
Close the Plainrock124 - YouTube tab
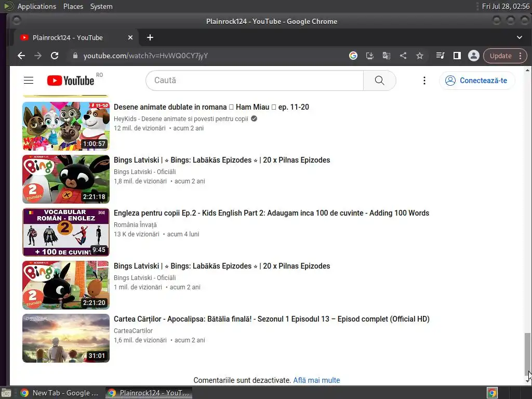pos(130,37)
